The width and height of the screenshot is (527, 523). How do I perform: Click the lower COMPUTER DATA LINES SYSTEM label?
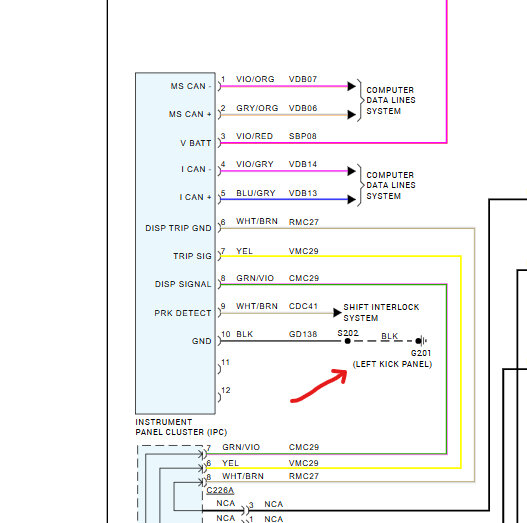click(391, 186)
